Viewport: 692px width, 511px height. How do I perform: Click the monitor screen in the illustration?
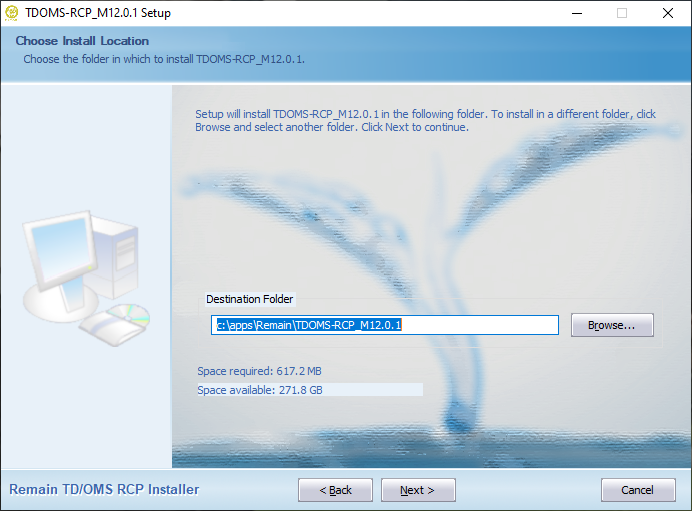pos(62,248)
